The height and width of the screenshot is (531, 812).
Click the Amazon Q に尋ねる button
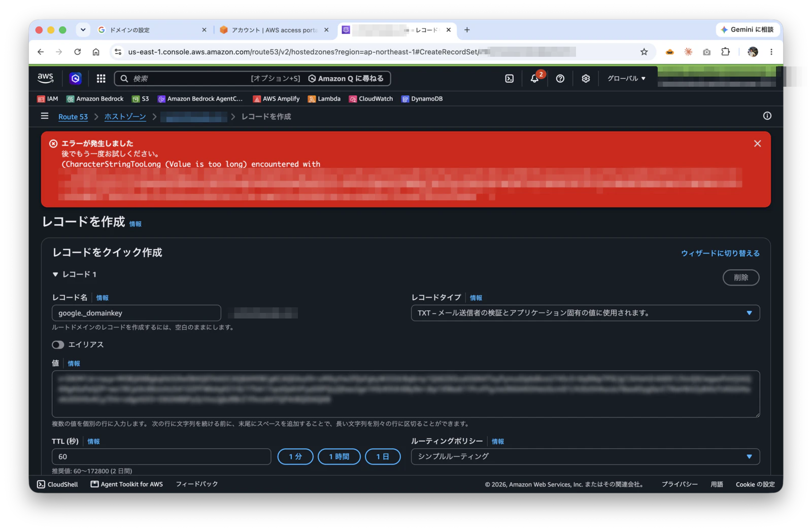click(346, 78)
